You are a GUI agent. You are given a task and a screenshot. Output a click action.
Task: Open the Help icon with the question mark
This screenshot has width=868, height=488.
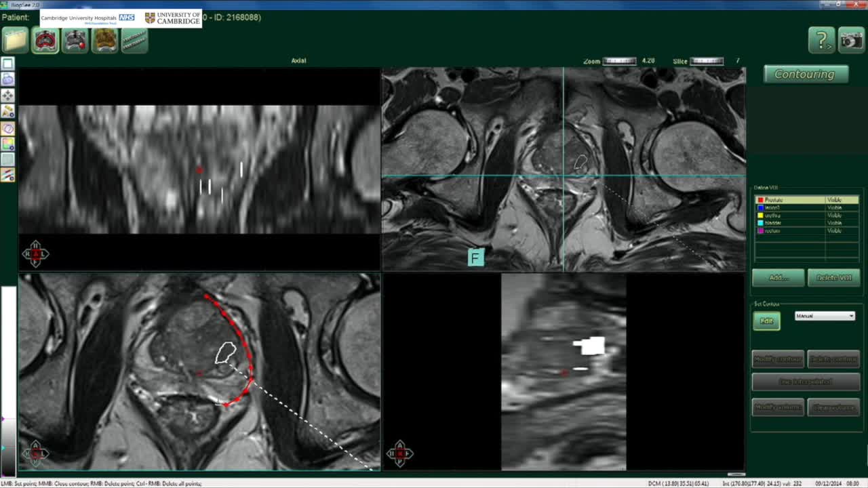point(822,41)
